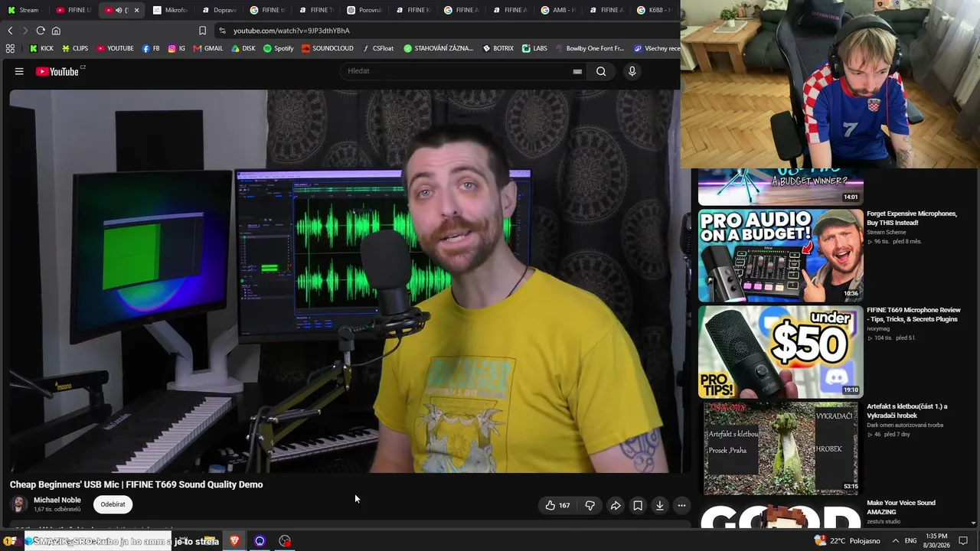This screenshot has width=980, height=551.
Task: Save the video to a playlist
Action: coord(638,505)
